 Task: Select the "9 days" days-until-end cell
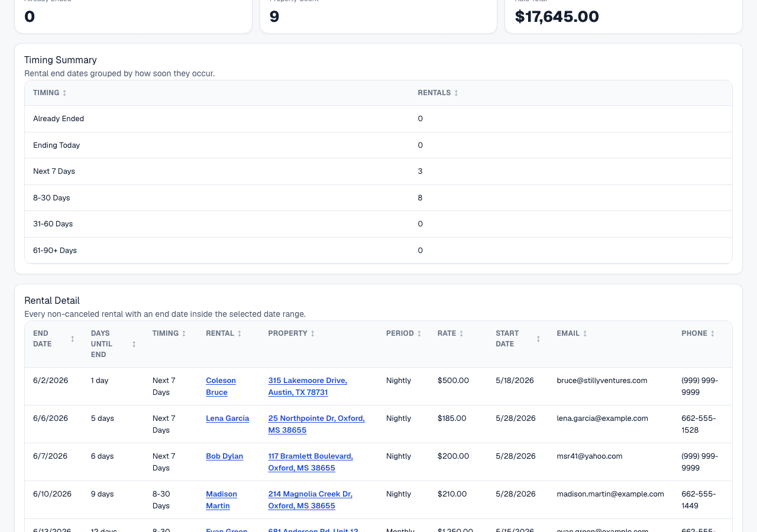(102, 494)
